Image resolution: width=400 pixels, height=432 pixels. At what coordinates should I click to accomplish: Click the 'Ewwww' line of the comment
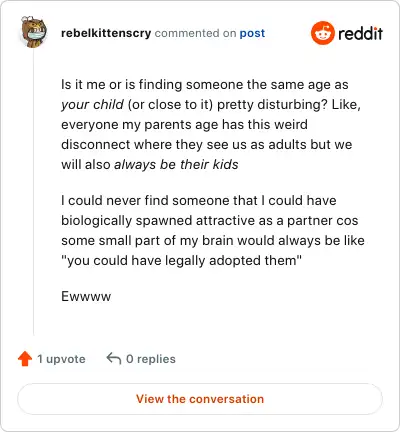click(x=86, y=296)
